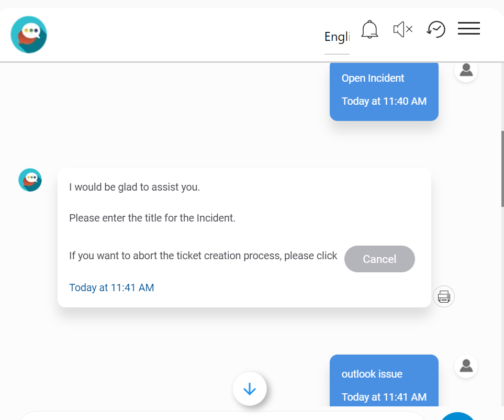This screenshot has height=420, width=504.
Task: Click the blue send button
Action: click(458, 416)
